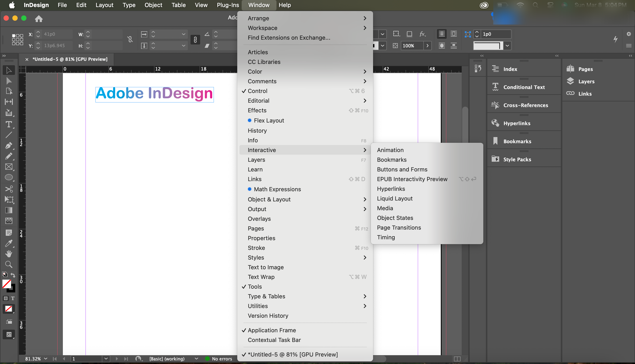Pick the Scissors tool
This screenshot has width=635, height=364.
point(9,189)
